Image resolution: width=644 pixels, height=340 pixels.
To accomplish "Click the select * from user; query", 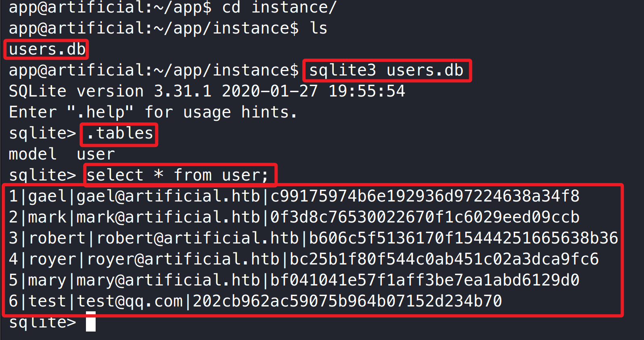I will (178, 175).
